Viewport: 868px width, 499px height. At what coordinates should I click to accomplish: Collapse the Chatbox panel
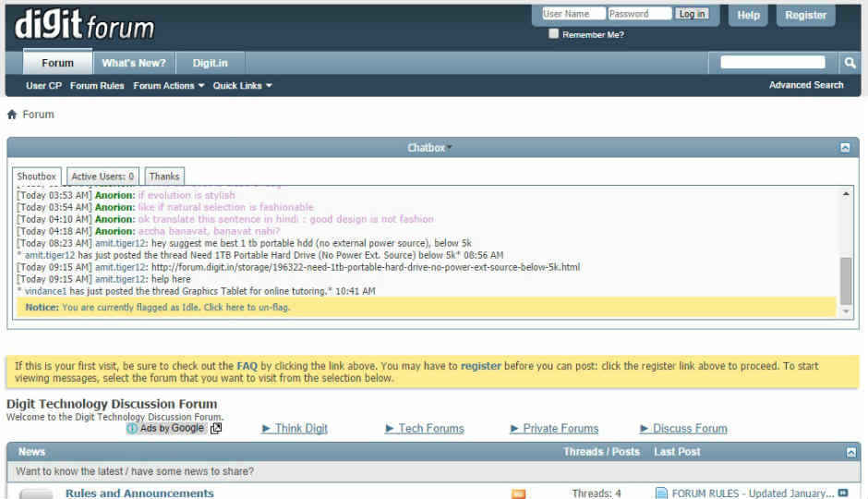point(845,147)
